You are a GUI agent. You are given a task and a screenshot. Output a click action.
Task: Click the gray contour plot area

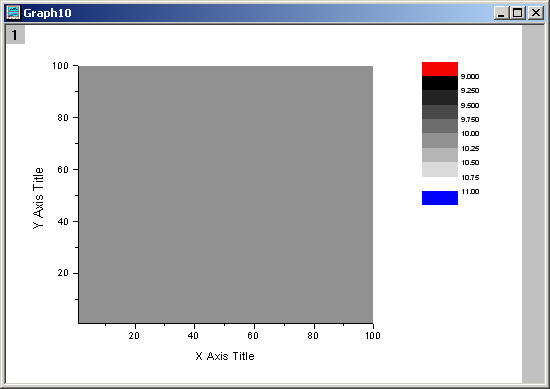[226, 194]
